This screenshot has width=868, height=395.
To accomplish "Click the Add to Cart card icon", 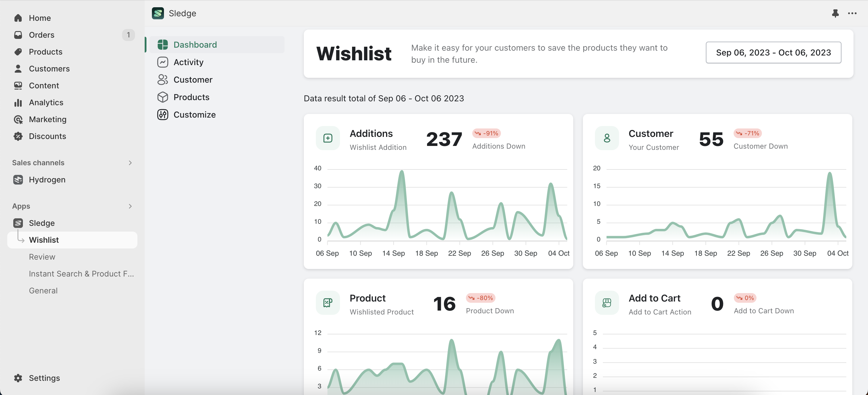I will pyautogui.click(x=606, y=303).
